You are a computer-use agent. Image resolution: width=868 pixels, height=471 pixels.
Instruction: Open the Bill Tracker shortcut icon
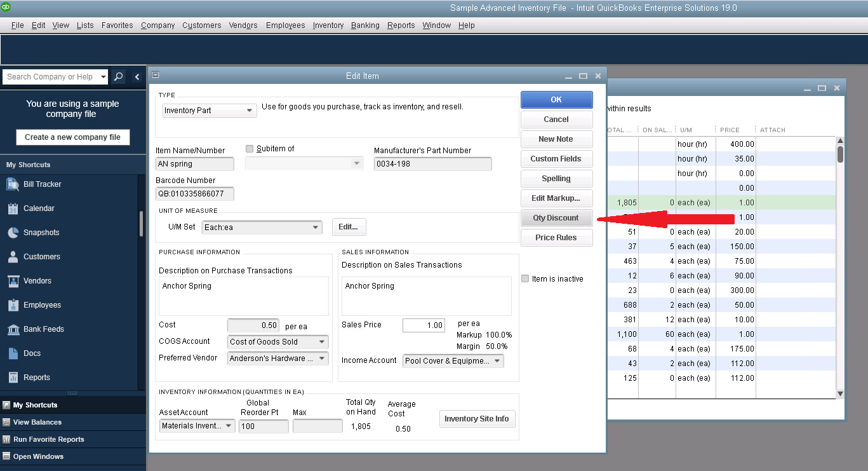point(13,184)
